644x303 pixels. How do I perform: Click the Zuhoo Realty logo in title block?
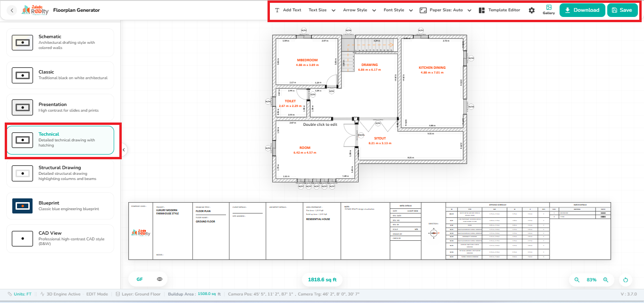tap(141, 233)
